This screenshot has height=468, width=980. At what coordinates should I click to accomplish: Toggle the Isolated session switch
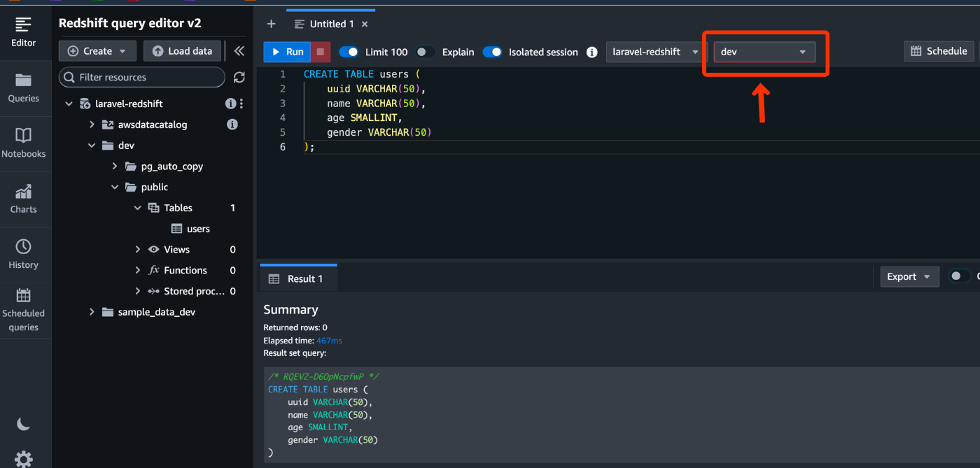[492, 52]
